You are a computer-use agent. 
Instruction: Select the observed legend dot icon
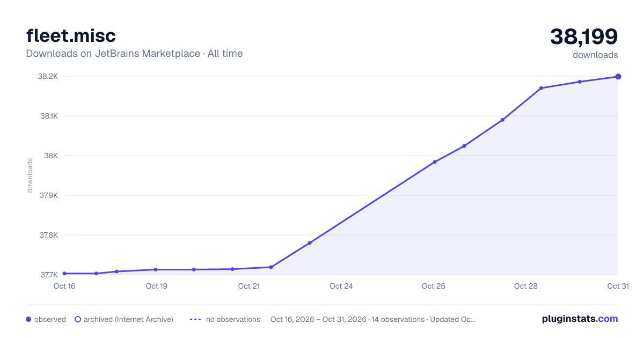click(x=28, y=319)
